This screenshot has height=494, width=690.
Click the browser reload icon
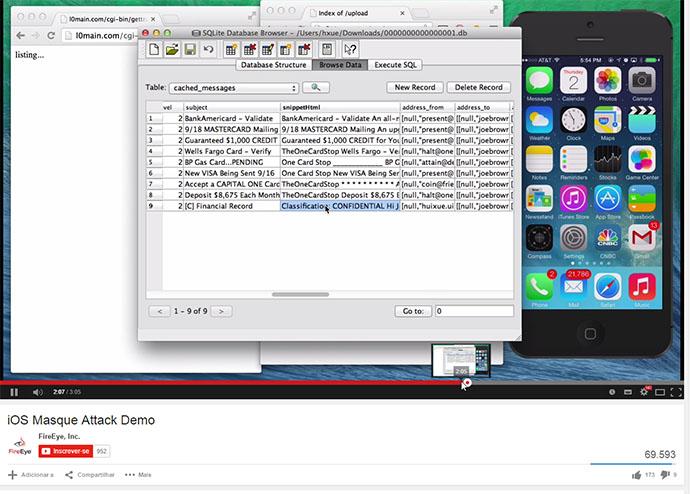51,36
